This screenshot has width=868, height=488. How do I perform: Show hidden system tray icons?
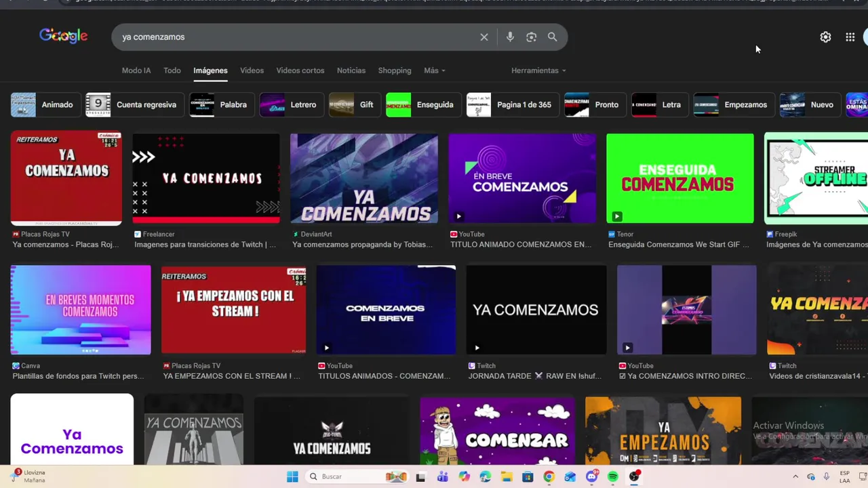(795, 477)
